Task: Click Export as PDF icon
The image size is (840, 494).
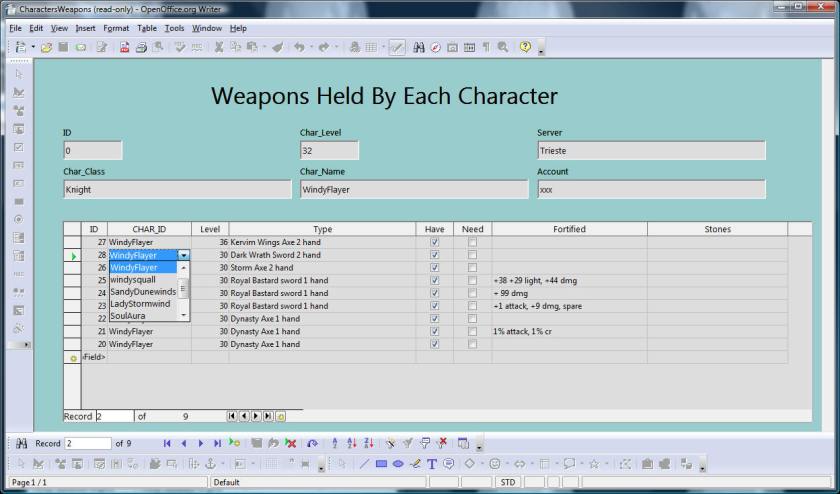Action: coord(125,47)
